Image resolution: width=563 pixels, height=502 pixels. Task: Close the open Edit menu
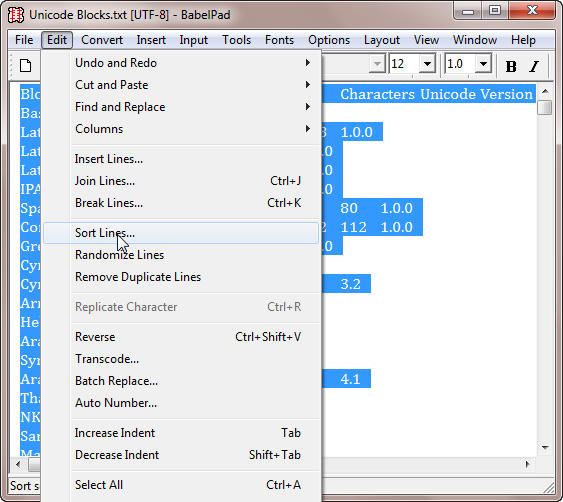57,40
